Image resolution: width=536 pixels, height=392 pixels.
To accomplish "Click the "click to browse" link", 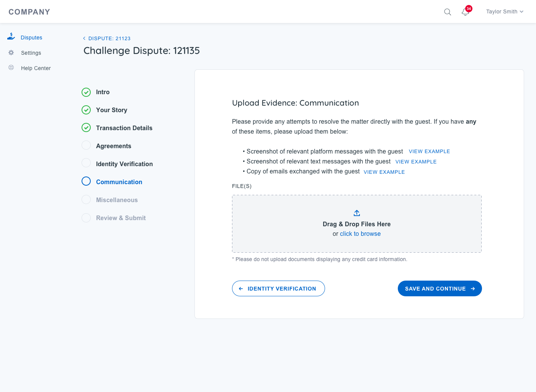I will pos(360,234).
